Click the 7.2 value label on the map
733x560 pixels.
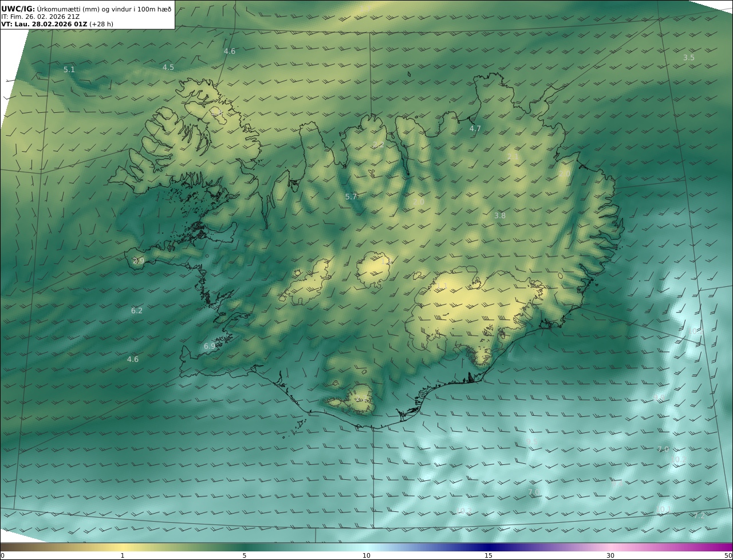699,515
